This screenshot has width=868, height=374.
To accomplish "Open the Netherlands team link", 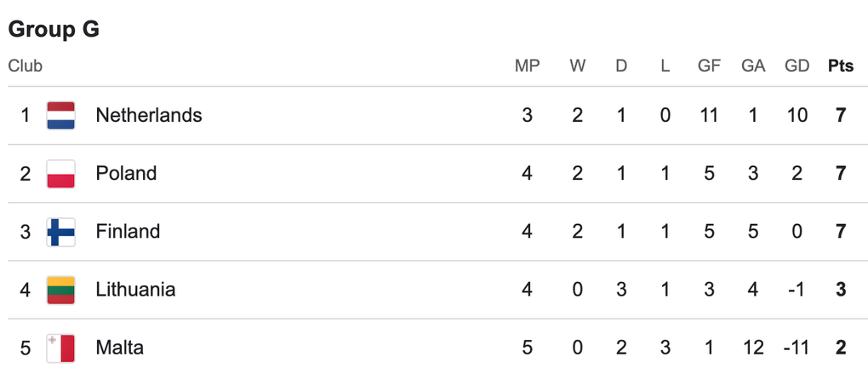I will coord(149,115).
